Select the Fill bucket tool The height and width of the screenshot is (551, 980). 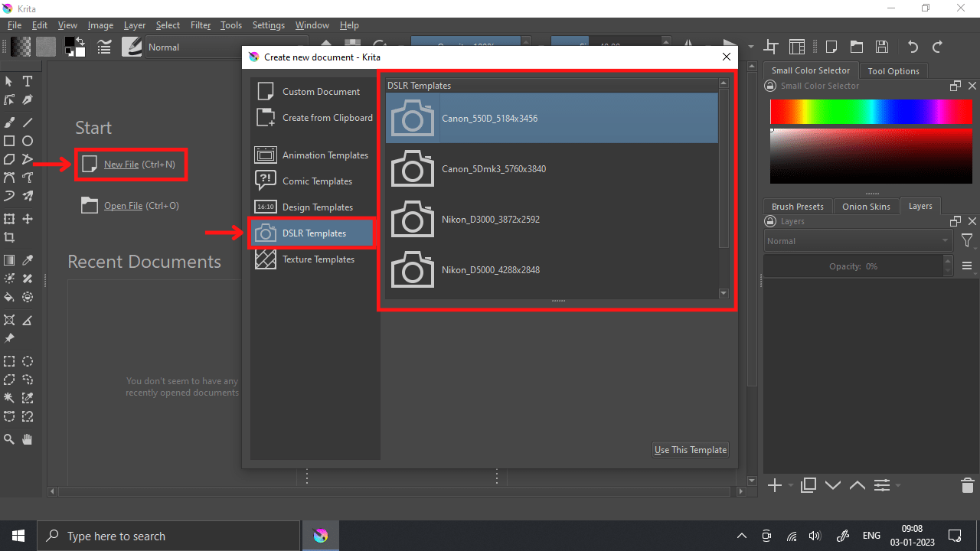tap(9, 297)
